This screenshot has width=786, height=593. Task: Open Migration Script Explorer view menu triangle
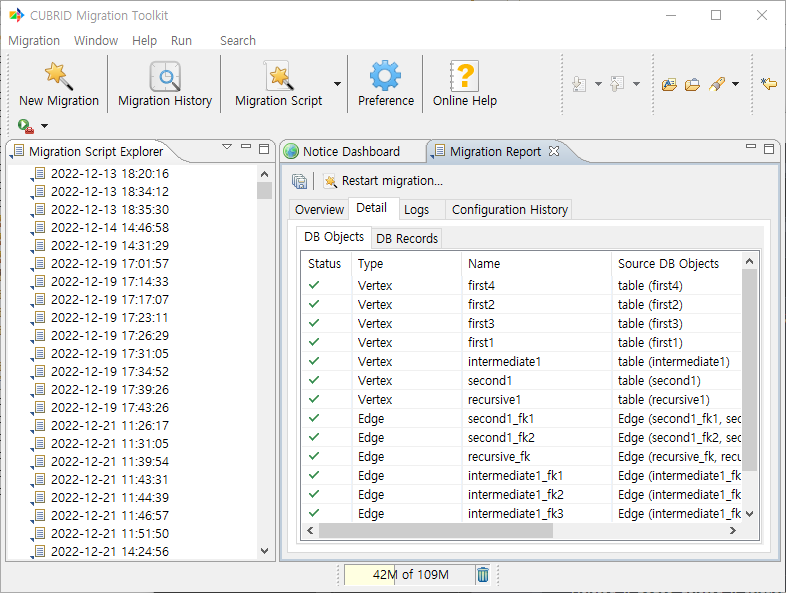[227, 148]
